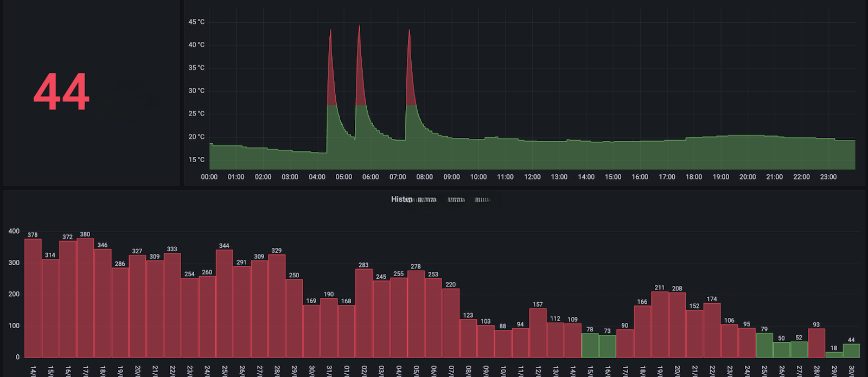Click the bar labeled 157
The width and height of the screenshot is (868, 377).
coord(538,333)
